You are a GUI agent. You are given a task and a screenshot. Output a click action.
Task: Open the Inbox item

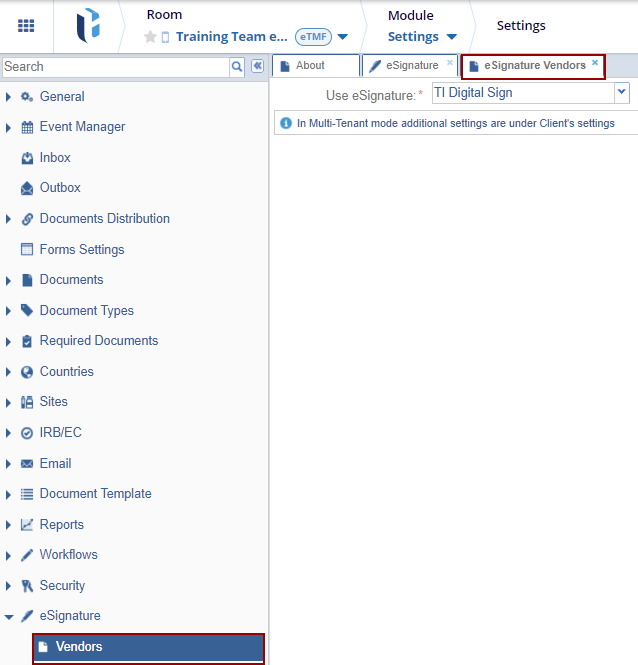pos(55,158)
